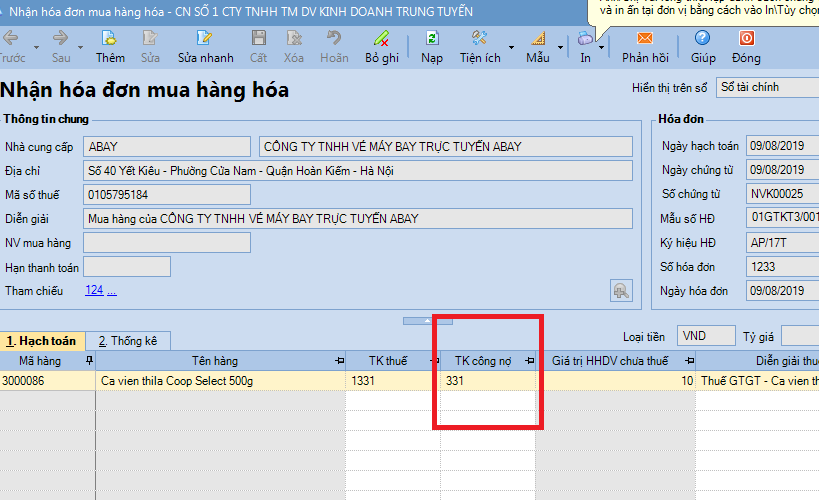Screen dimensions: 819x500
Task: Click the Nhà cung cấp code field ABAY
Action: click(167, 147)
